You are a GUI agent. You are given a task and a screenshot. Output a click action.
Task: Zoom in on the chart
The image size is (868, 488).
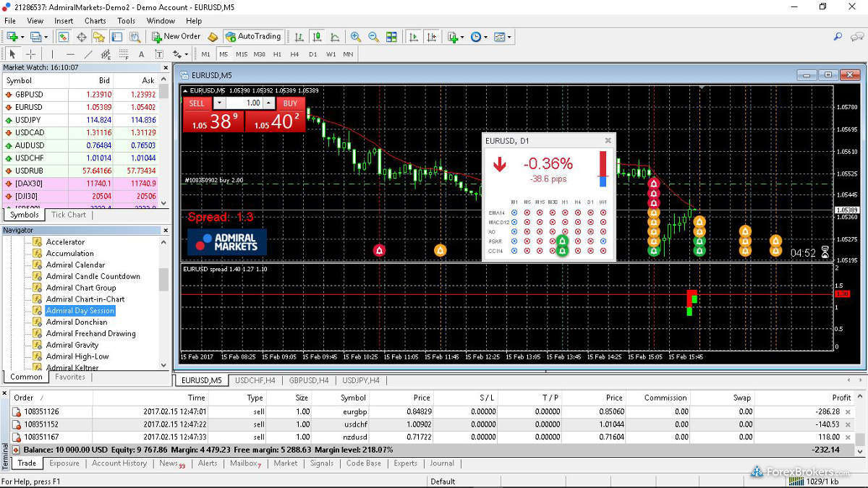(x=356, y=36)
